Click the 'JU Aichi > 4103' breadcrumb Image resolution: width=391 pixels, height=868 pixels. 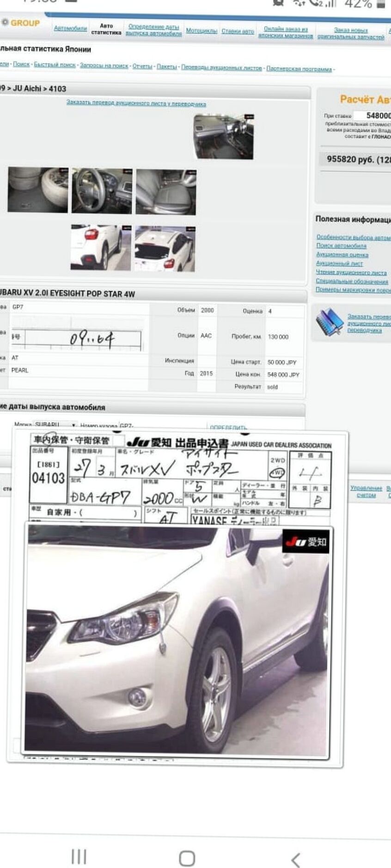pos(40,88)
